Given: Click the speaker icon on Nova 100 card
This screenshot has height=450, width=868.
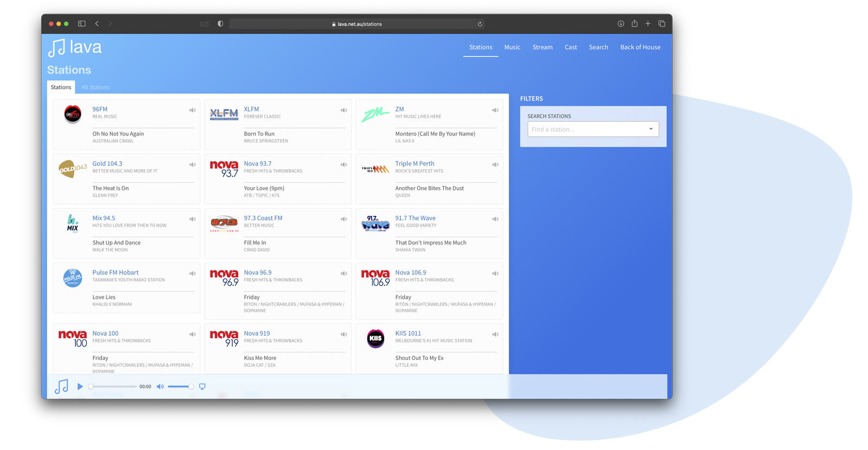Looking at the screenshot, I should click(193, 335).
